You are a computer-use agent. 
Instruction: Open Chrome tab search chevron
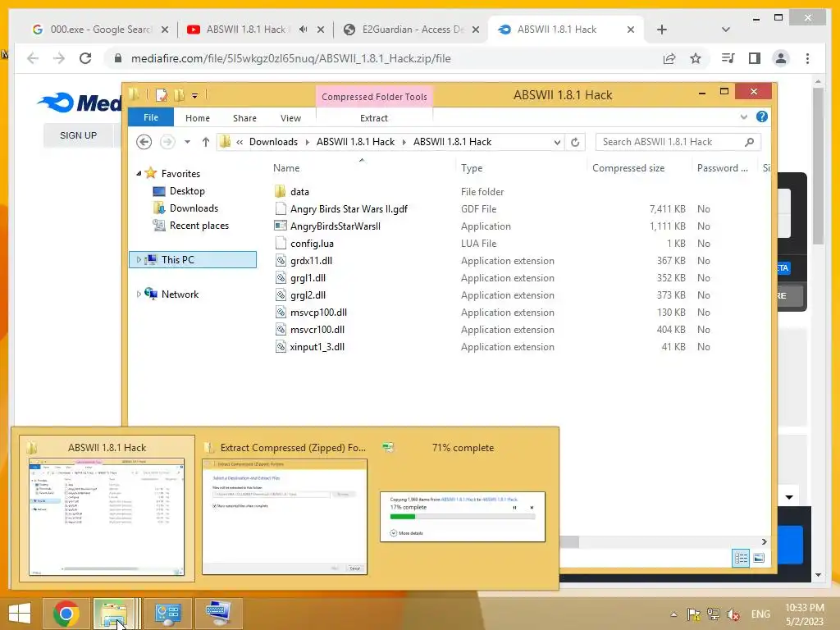coord(725,30)
